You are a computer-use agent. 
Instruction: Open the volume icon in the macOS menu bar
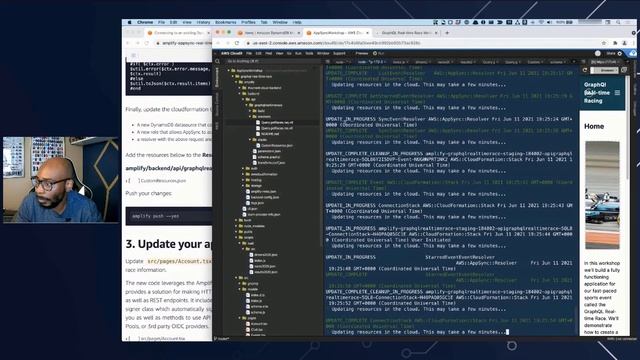pyautogui.click(x=549, y=22)
